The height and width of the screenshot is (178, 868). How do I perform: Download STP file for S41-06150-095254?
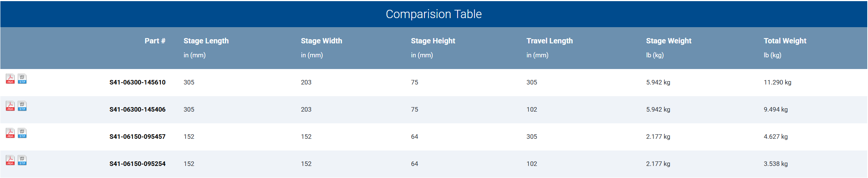(x=22, y=160)
